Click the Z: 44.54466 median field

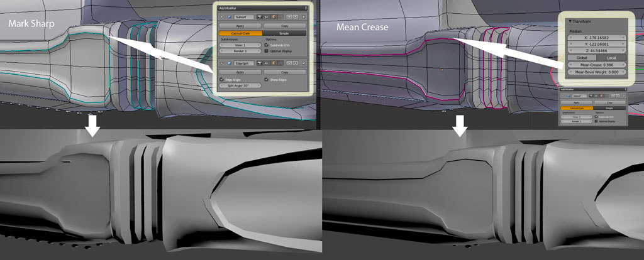click(597, 50)
